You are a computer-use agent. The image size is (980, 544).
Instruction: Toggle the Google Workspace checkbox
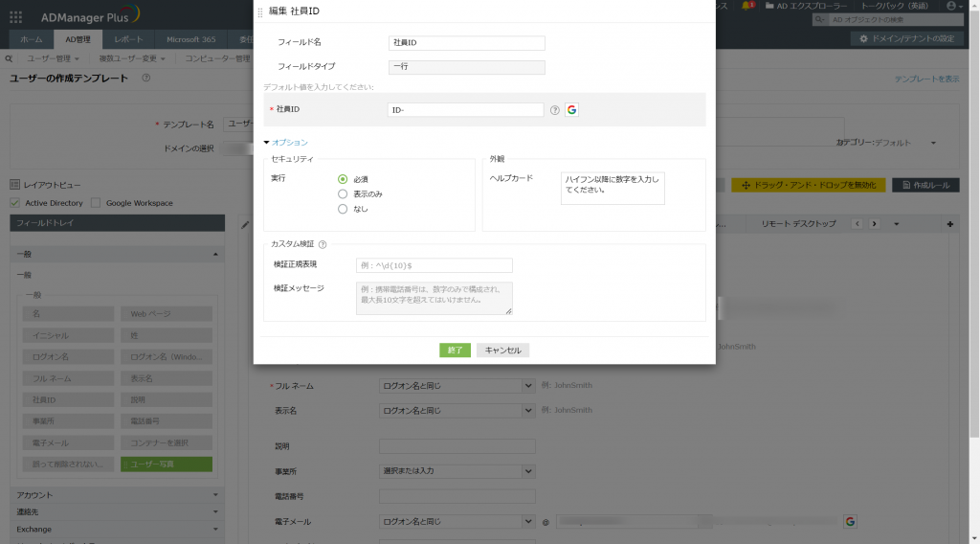pos(96,203)
